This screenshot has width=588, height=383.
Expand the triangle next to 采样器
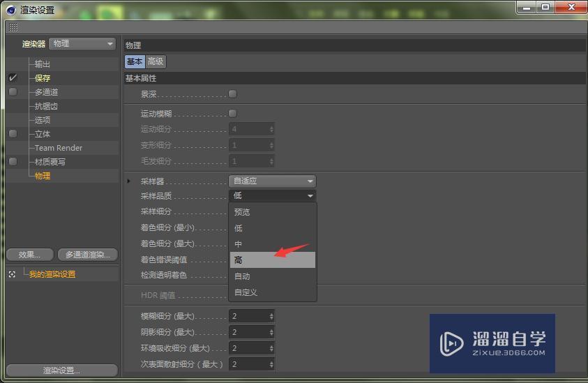coord(128,181)
